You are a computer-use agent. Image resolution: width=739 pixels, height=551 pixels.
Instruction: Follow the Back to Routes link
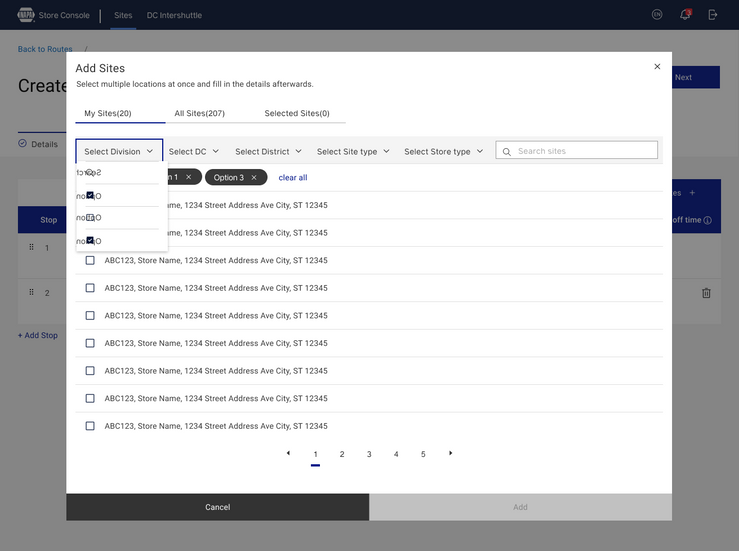45,49
